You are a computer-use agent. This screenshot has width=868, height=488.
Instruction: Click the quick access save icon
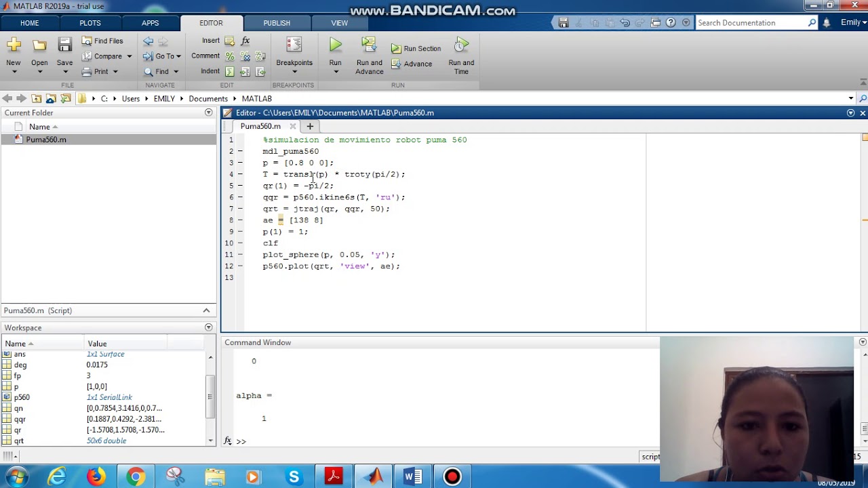click(x=564, y=22)
